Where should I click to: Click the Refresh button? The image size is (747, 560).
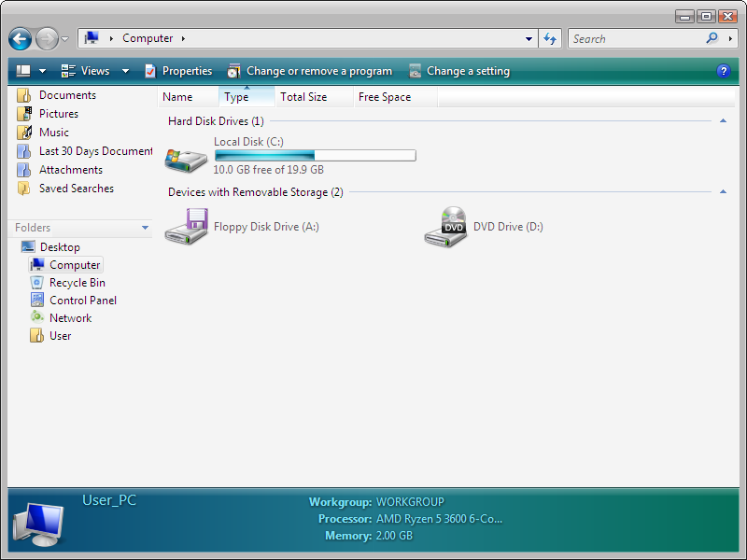[x=550, y=38]
